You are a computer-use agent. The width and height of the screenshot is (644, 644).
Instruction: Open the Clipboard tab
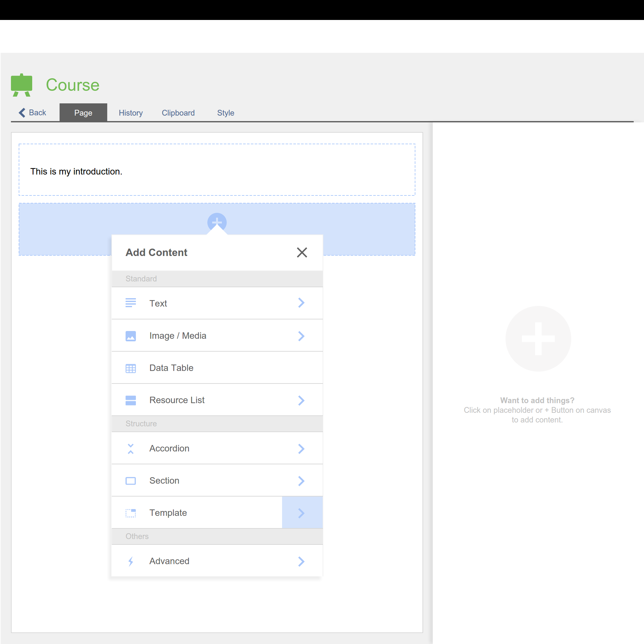click(178, 113)
